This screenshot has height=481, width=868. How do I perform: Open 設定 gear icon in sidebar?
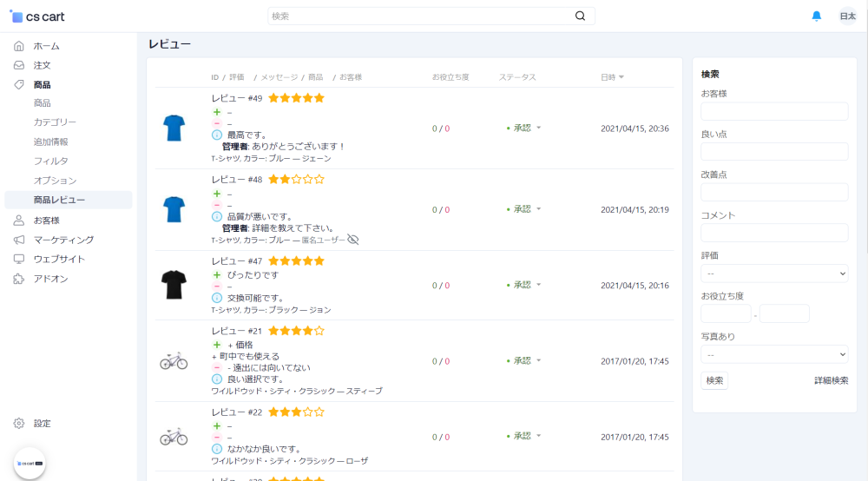tap(19, 424)
